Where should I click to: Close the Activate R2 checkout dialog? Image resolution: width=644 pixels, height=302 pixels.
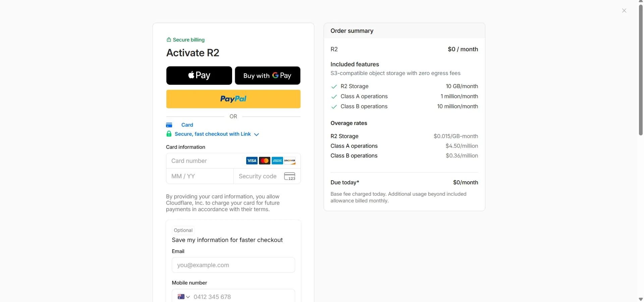coord(624,11)
